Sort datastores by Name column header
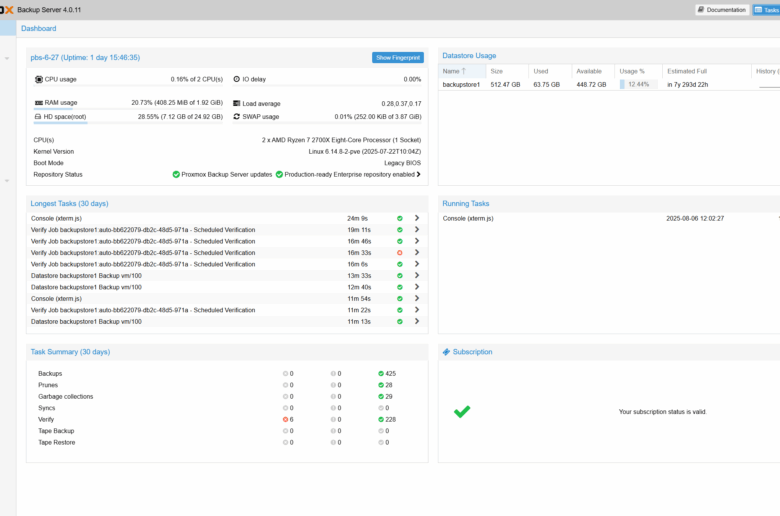This screenshot has width=780, height=516. point(454,71)
